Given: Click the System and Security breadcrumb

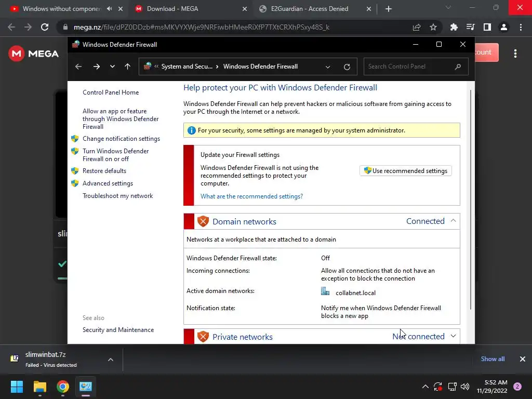Looking at the screenshot, I should [187, 66].
